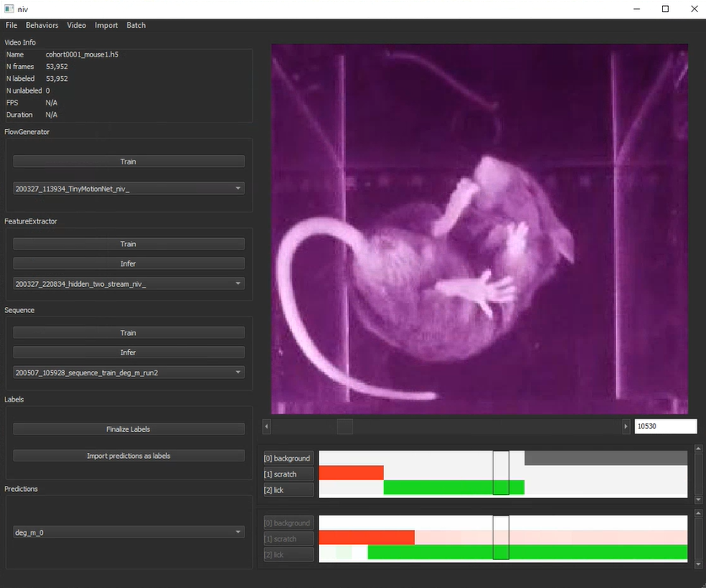Click the video frame slider handle

click(344, 427)
